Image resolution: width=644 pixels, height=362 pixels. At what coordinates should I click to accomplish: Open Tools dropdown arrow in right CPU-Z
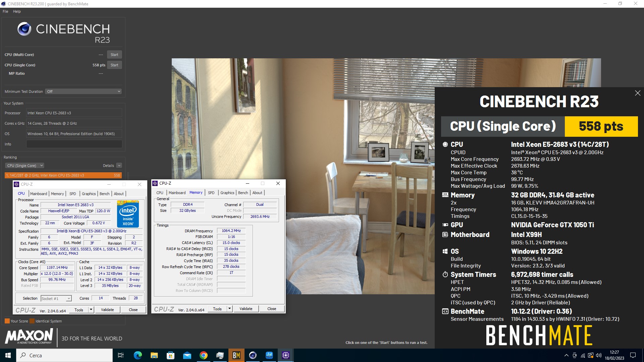coord(229,309)
